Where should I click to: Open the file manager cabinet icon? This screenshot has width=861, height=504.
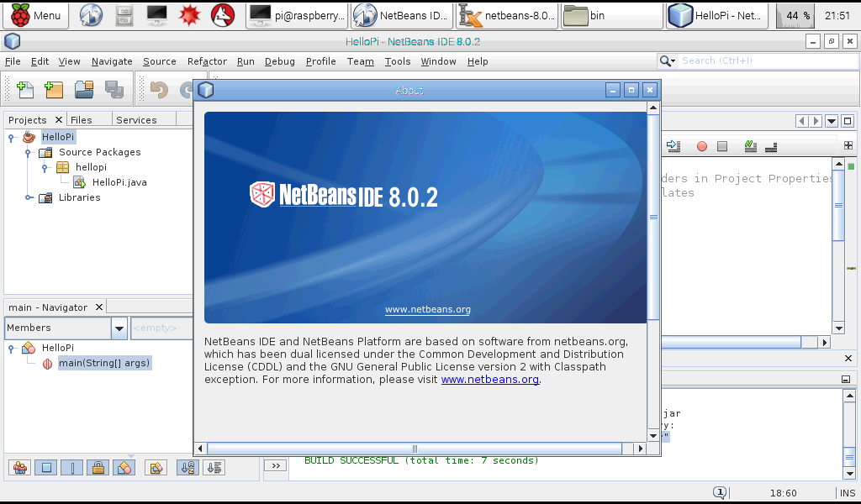(124, 15)
